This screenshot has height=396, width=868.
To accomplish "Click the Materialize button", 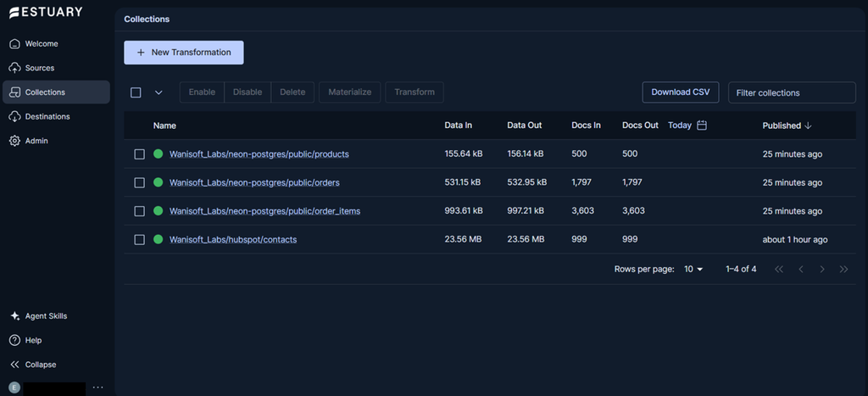I will 350,92.
